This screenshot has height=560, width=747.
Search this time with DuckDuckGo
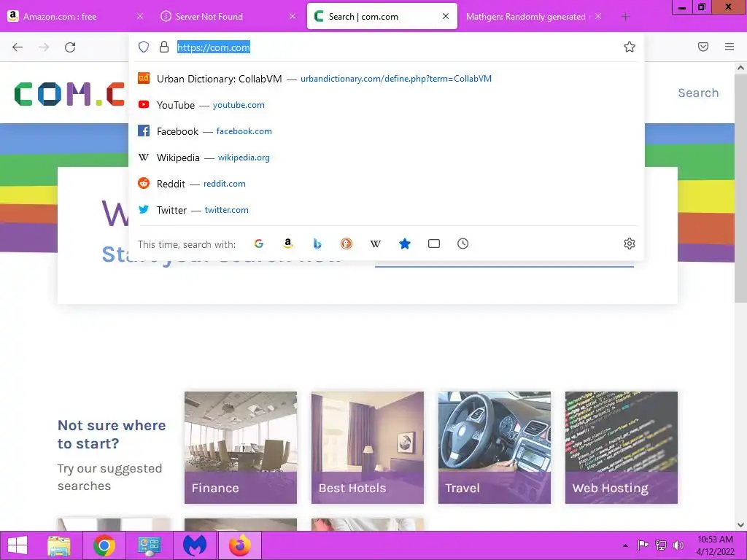click(x=347, y=244)
